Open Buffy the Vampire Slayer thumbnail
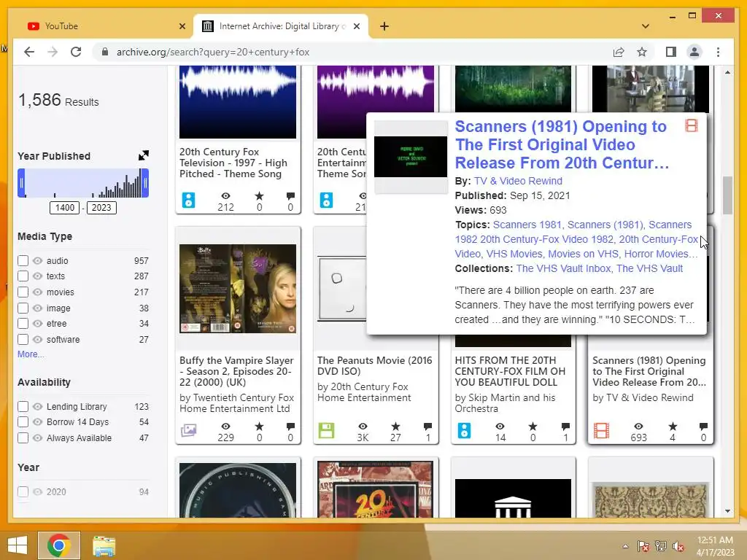 click(x=238, y=289)
